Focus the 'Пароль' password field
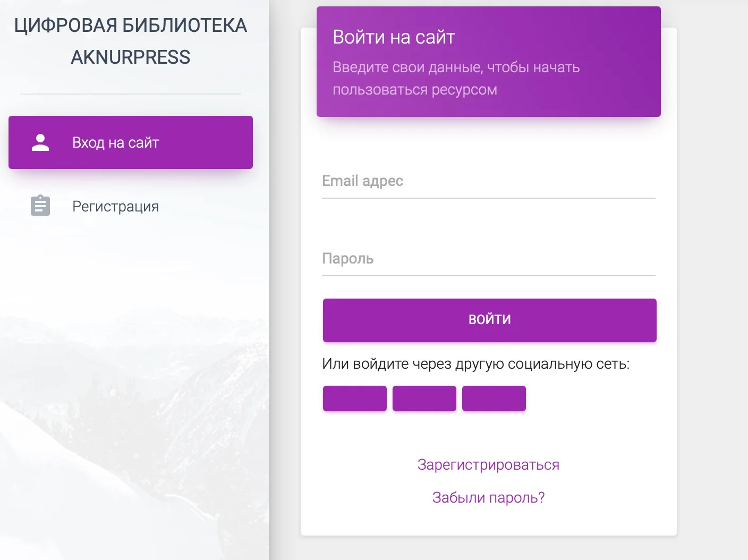The height and width of the screenshot is (560, 748). tap(488, 259)
